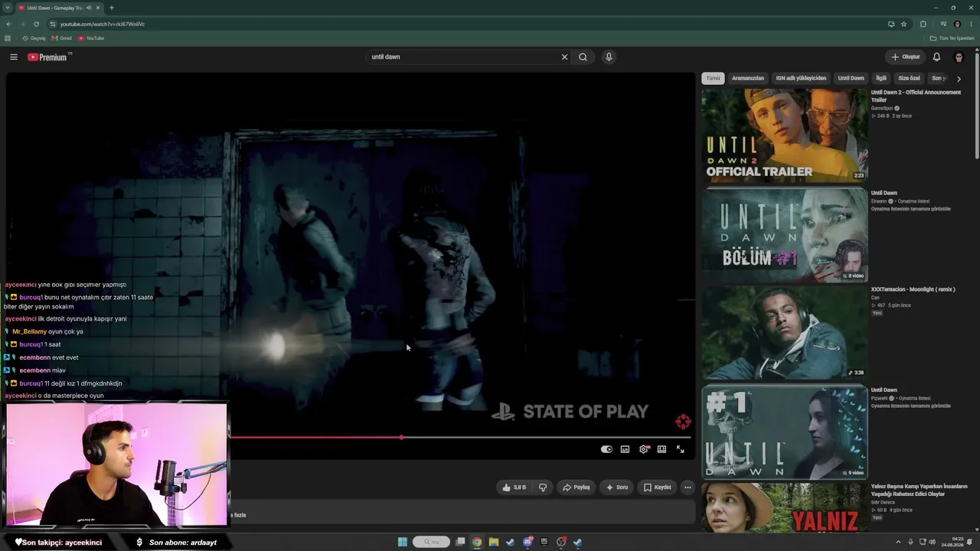Viewport: 980px width, 551px height.
Task: Open the Gmail bookmark
Action: [x=61, y=38]
